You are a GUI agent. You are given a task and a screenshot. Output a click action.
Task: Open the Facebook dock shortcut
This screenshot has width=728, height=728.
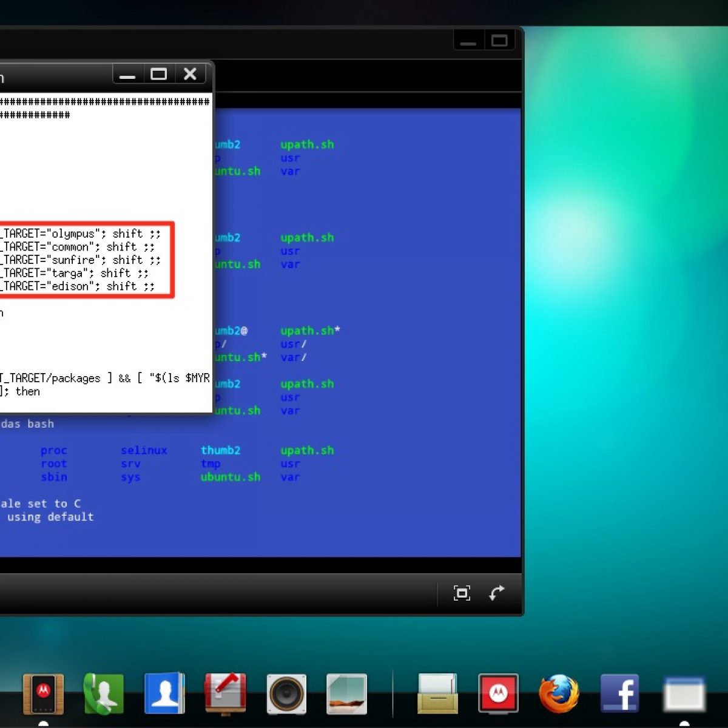pyautogui.click(x=619, y=693)
